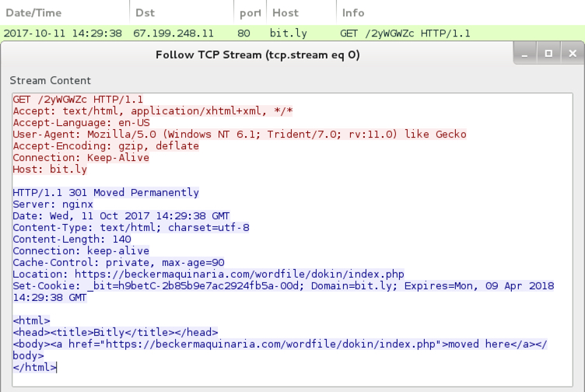
Task: Click the port 80 cell
Action: click(243, 33)
